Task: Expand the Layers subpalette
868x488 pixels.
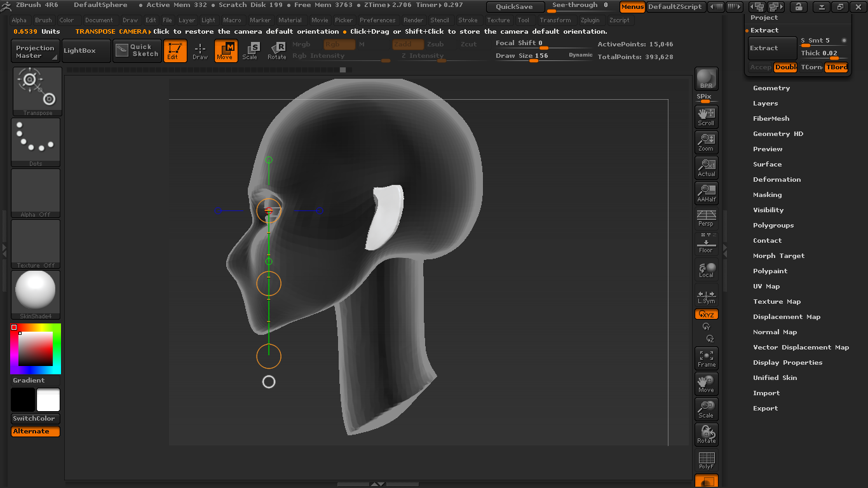Action: [x=765, y=104]
